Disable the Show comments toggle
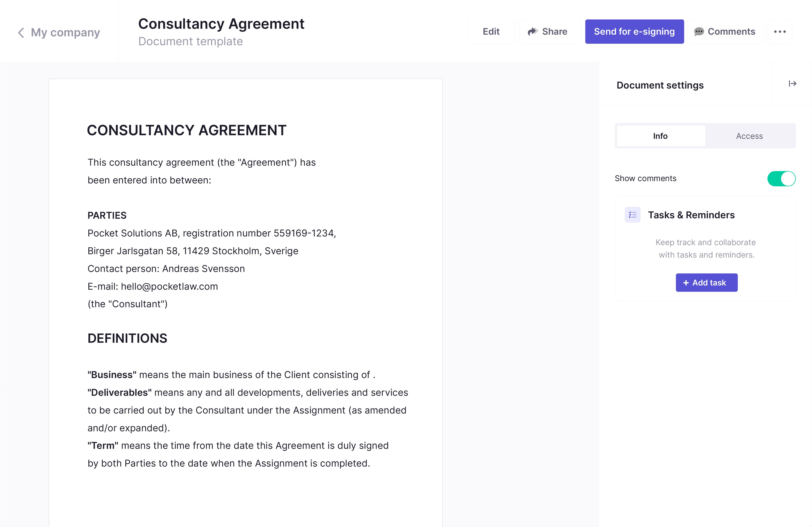 [x=782, y=178]
